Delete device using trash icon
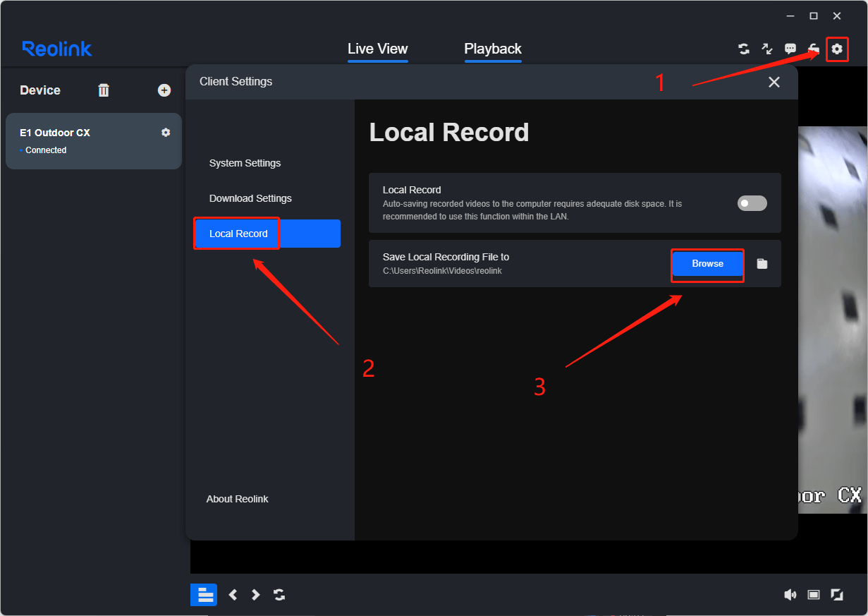This screenshot has width=868, height=616. point(104,90)
